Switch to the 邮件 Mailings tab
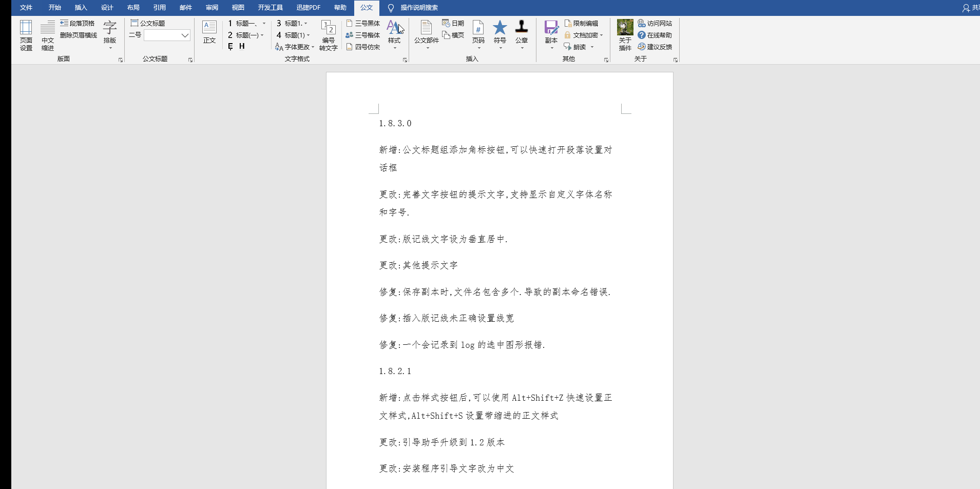This screenshot has height=489, width=980. tap(186, 8)
